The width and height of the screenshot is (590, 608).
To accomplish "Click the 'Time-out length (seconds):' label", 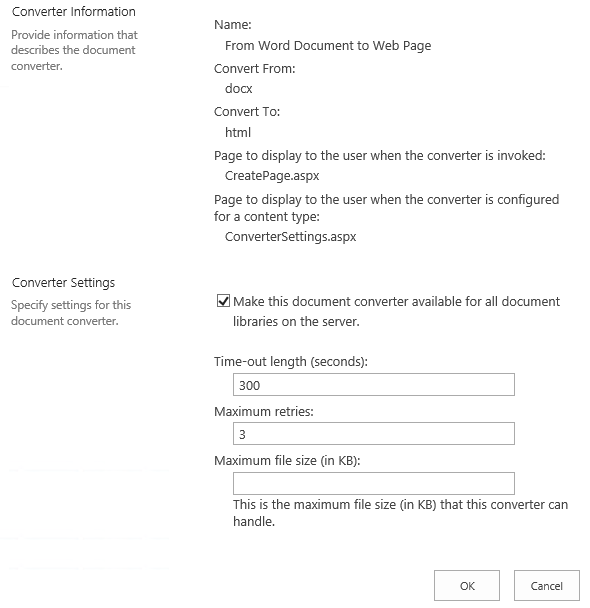I will point(291,361).
